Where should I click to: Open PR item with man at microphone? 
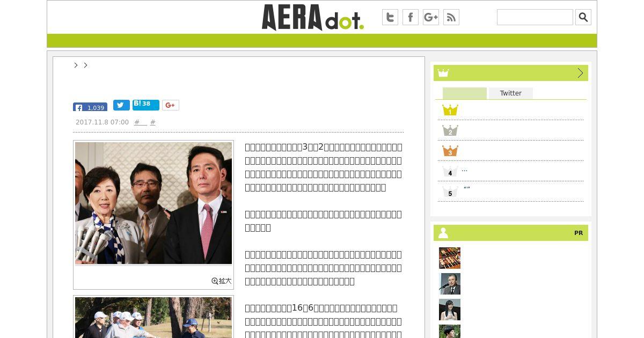[x=450, y=284]
